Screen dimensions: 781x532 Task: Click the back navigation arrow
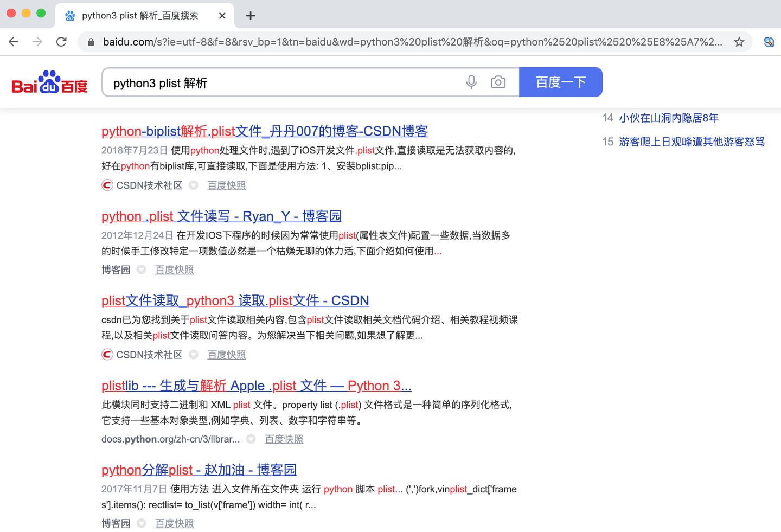[13, 42]
